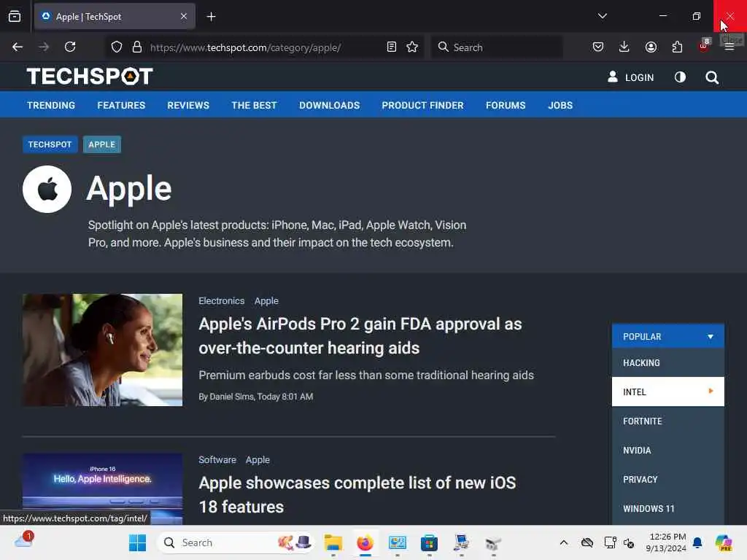This screenshot has height=560, width=747.
Task: Open iOS 18 features article headline
Action: [357, 495]
